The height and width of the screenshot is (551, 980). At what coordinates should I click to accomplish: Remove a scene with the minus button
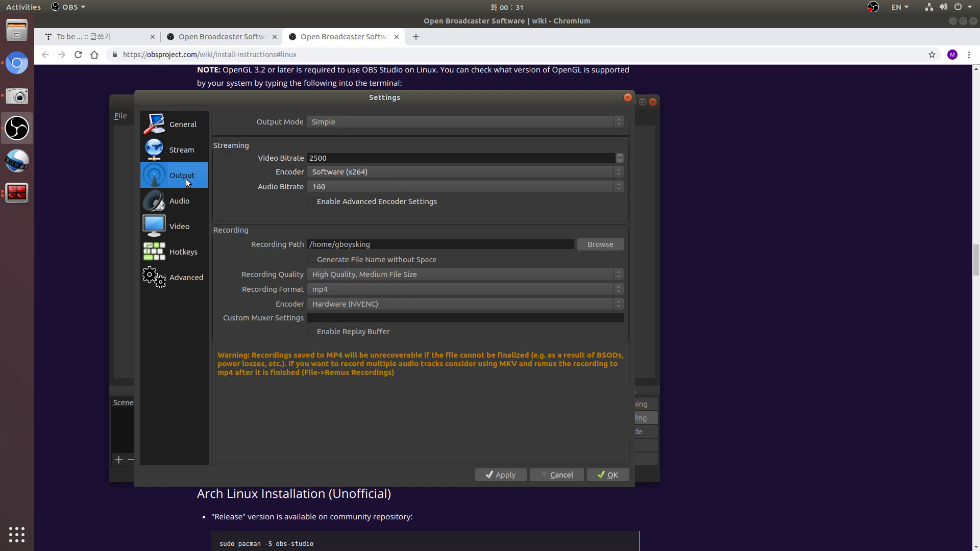(x=131, y=460)
